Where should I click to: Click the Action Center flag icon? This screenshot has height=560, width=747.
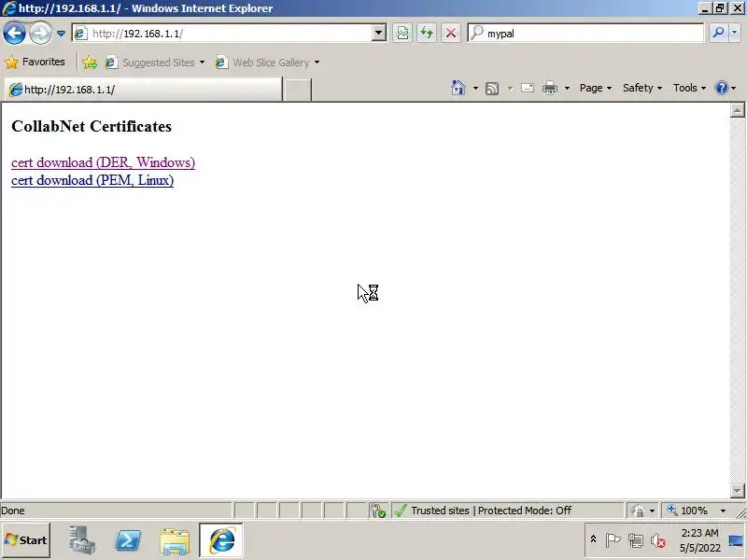[x=613, y=540]
